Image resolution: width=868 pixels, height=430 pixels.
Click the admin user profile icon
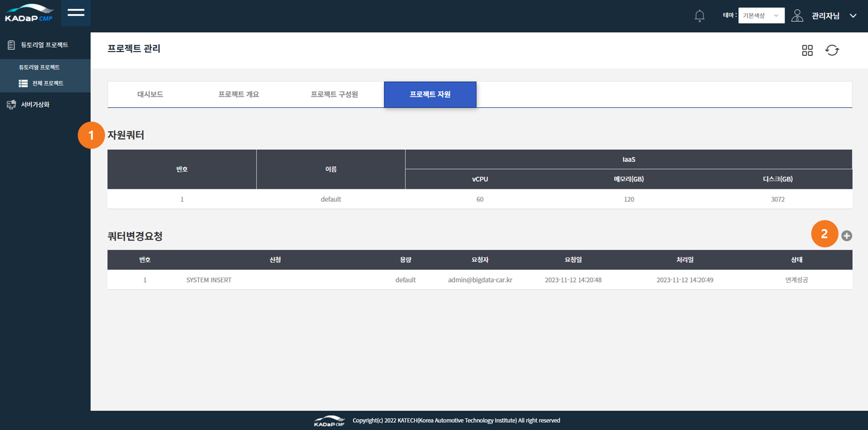click(x=797, y=16)
